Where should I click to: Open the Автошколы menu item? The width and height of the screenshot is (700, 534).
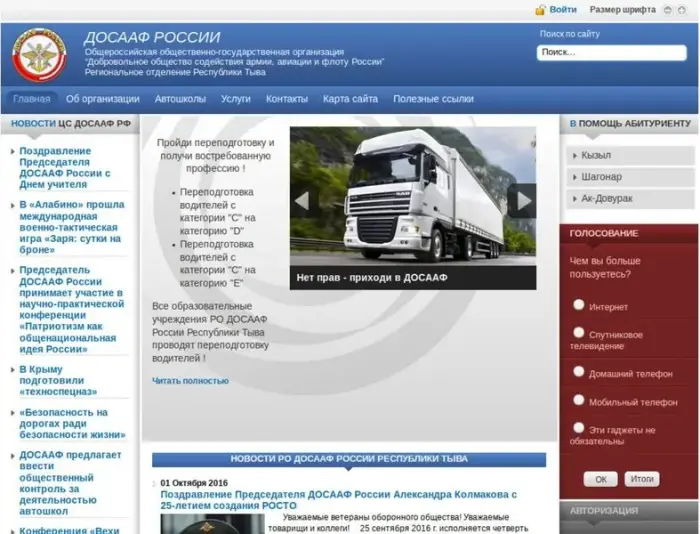(x=180, y=99)
